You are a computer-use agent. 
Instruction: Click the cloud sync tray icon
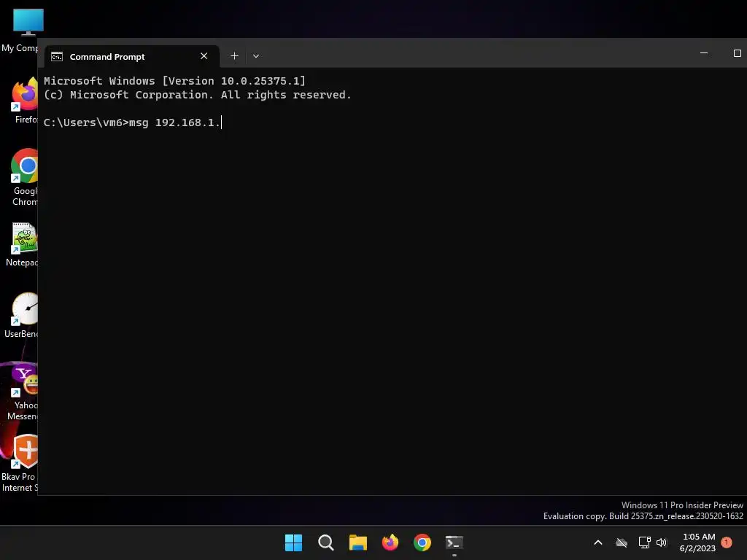[x=622, y=542]
